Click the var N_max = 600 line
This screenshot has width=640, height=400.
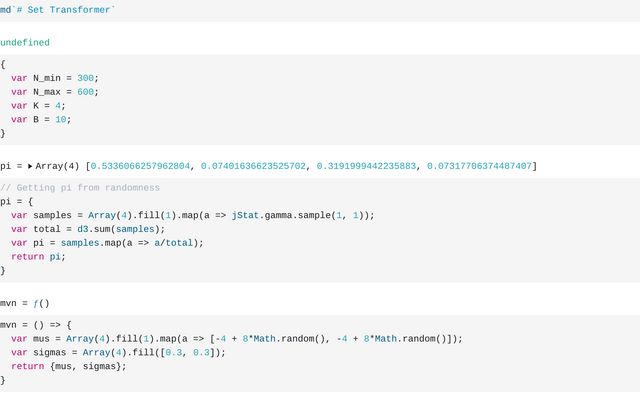55,91
